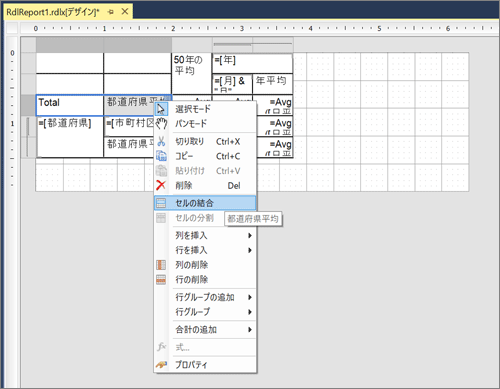Select the 都道府県平均 cell in bottom row
The image size is (500, 389).
(129, 147)
